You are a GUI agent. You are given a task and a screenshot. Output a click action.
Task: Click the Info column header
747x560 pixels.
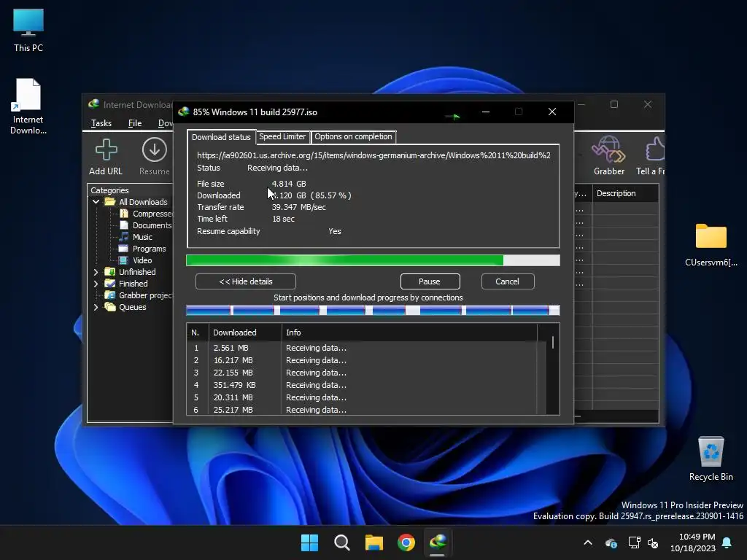[409, 332]
